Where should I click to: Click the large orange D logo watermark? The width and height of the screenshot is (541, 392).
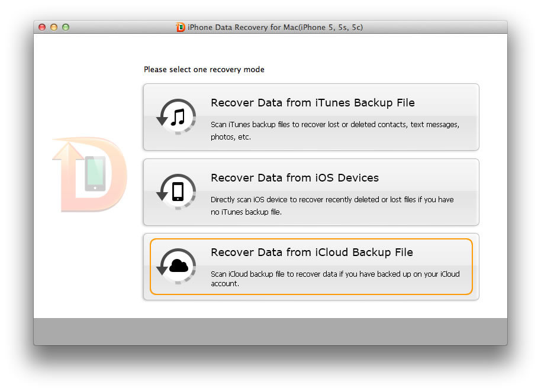(89, 174)
